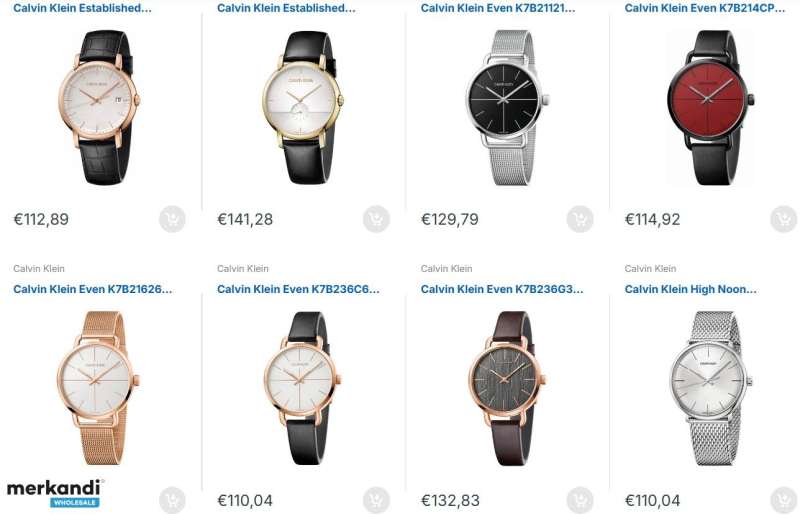Open Calvin Klein Even K7B236G3 product link
Image resolution: width=800 pixels, height=514 pixels.
coord(502,289)
